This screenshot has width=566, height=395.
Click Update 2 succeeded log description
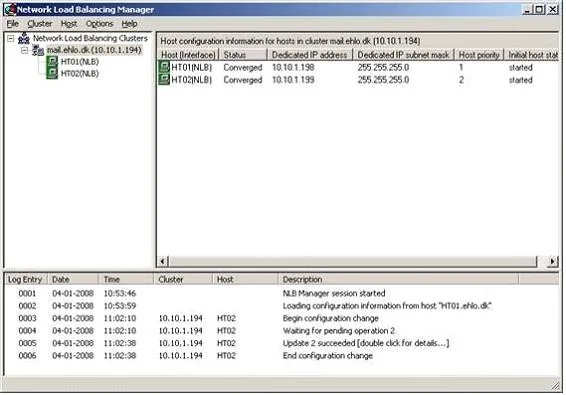[x=366, y=343]
